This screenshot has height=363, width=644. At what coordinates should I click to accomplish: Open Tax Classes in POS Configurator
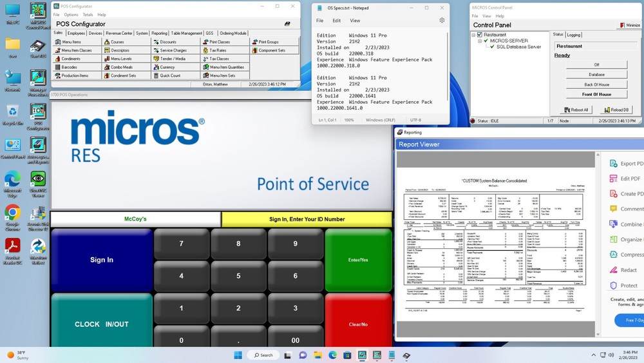point(225,59)
